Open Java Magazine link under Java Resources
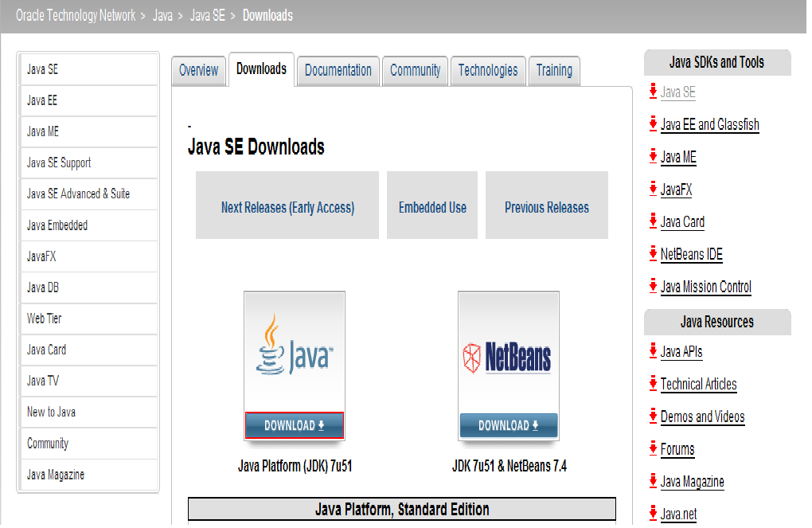812x528 pixels. (692, 482)
